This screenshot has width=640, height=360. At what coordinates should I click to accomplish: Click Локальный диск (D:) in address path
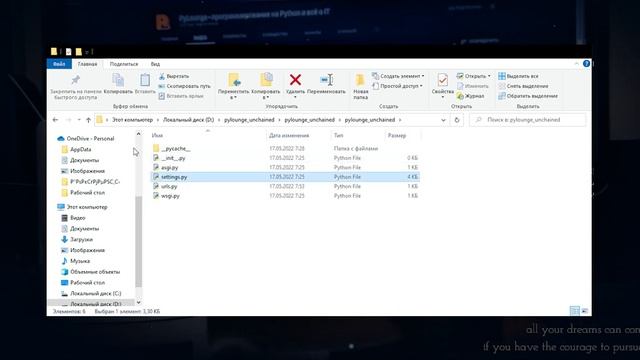(188, 120)
